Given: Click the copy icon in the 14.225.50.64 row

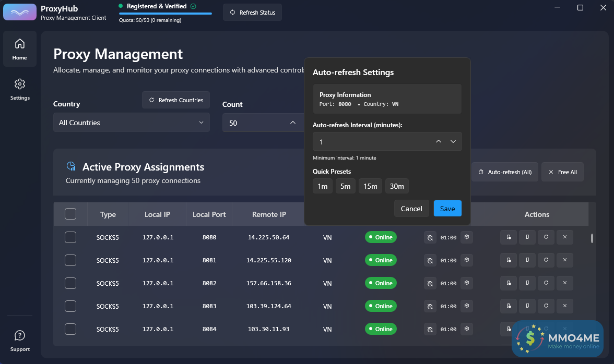Looking at the screenshot, I should [527, 237].
